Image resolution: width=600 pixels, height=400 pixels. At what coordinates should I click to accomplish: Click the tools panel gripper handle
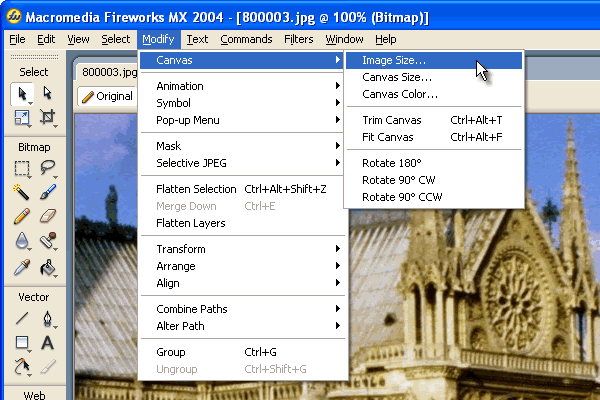[34, 57]
